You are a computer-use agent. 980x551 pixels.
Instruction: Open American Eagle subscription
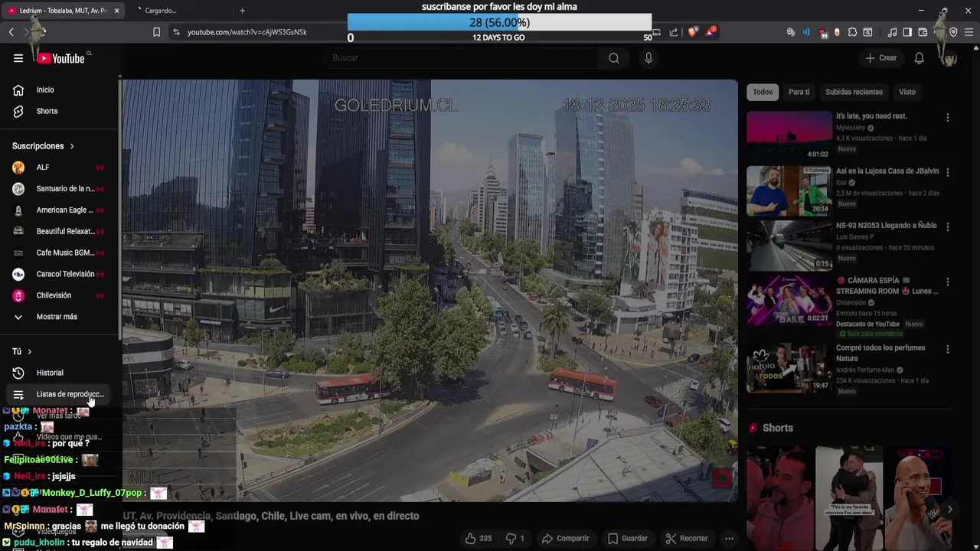(x=60, y=210)
